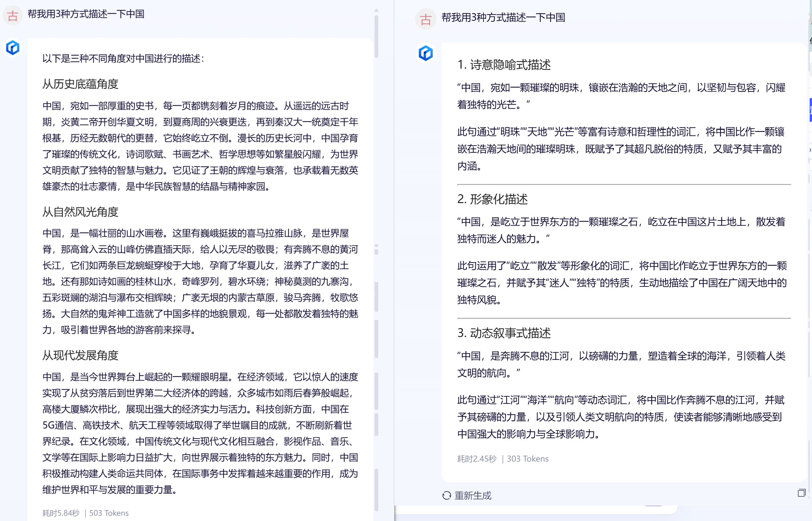Click the stats text 耗时2.45秒 | 303 Tokens
Image resolution: width=812 pixels, height=521 pixels.
click(x=503, y=459)
